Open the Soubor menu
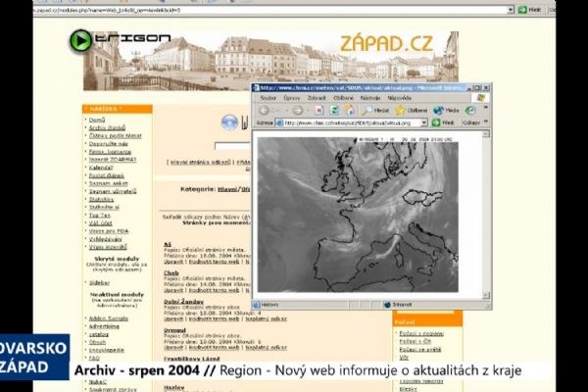This screenshot has width=588, height=392. pyautogui.click(x=269, y=98)
